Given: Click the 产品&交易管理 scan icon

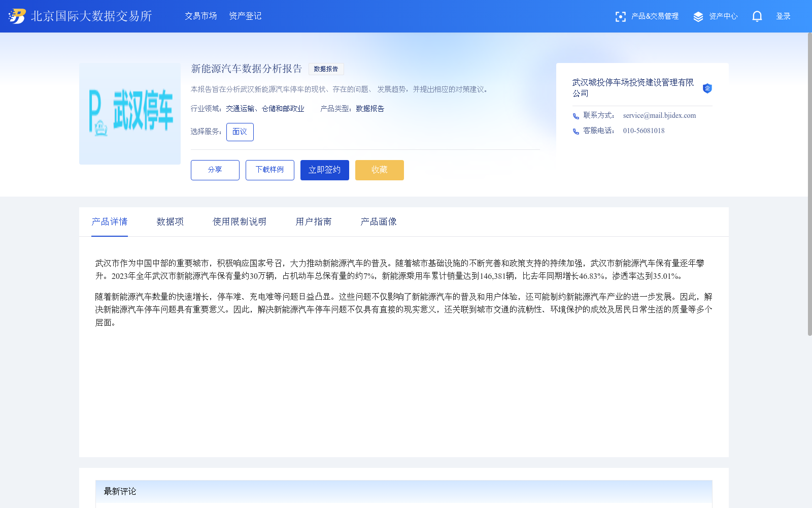Looking at the screenshot, I should pos(620,17).
